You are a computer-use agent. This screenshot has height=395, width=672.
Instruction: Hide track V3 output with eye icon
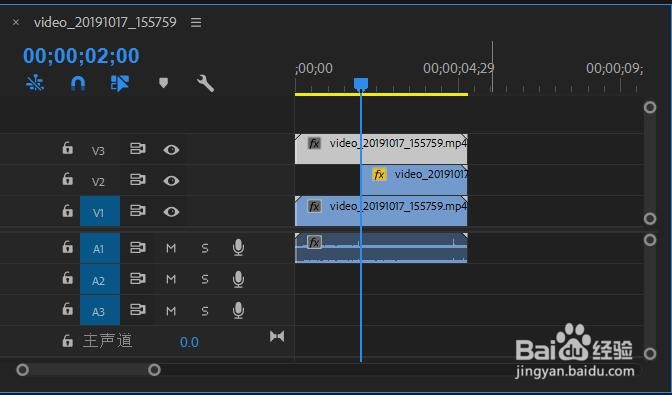point(171,150)
